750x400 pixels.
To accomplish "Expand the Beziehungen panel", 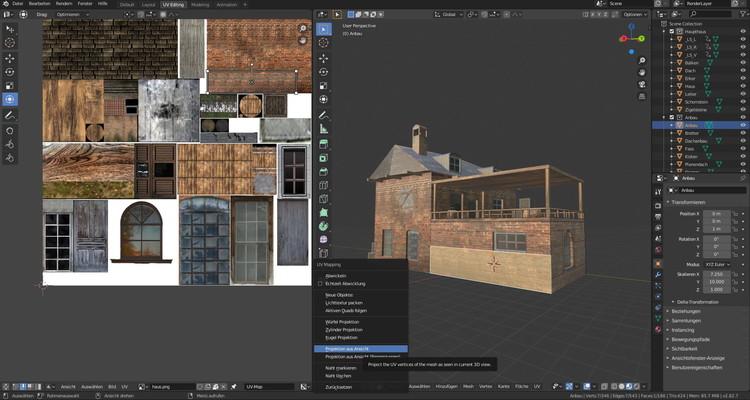I will click(685, 311).
